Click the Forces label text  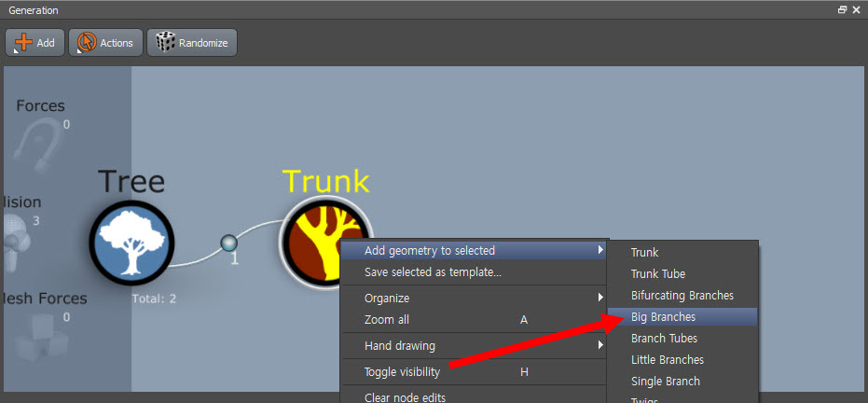coord(40,105)
